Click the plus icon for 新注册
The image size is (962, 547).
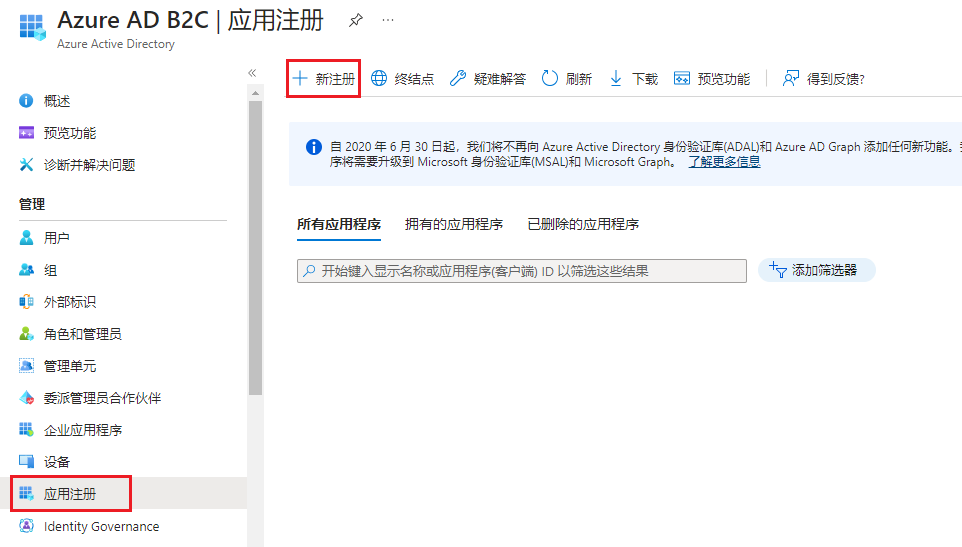pos(300,78)
